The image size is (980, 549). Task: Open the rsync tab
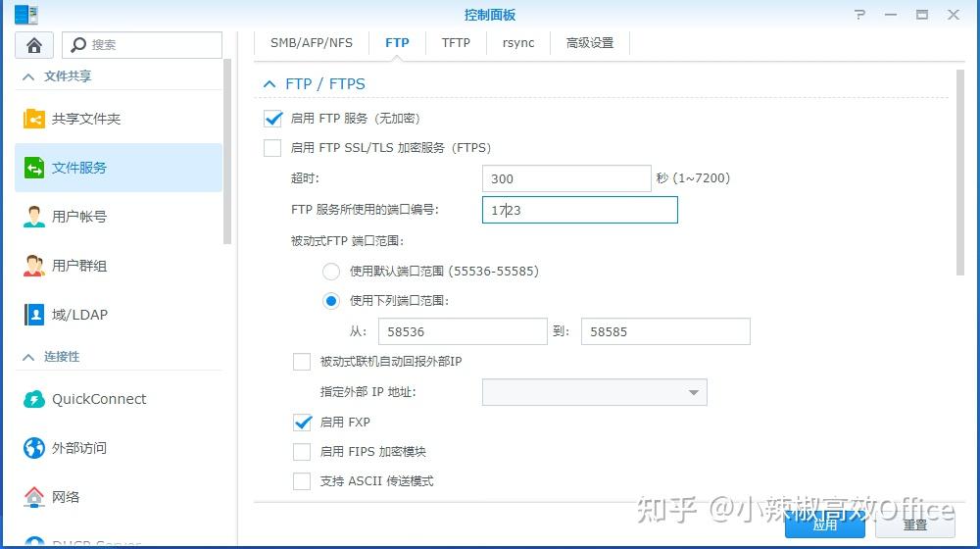pos(518,43)
